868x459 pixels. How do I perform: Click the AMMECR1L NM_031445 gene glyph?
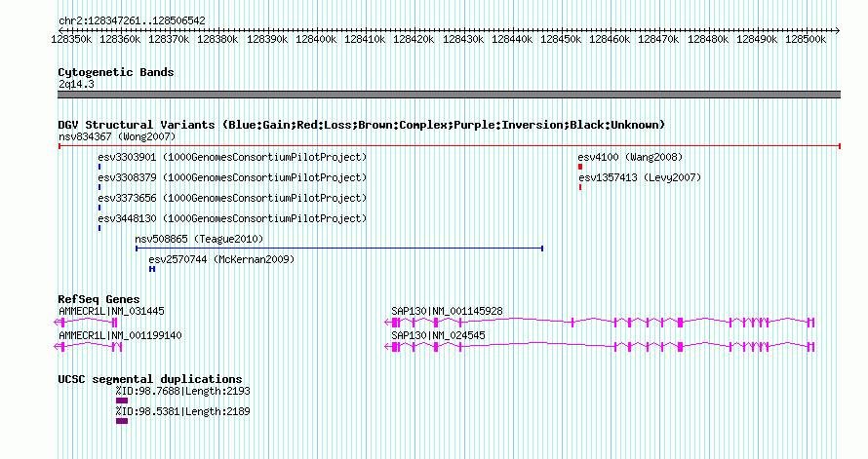pyautogui.click(x=86, y=323)
